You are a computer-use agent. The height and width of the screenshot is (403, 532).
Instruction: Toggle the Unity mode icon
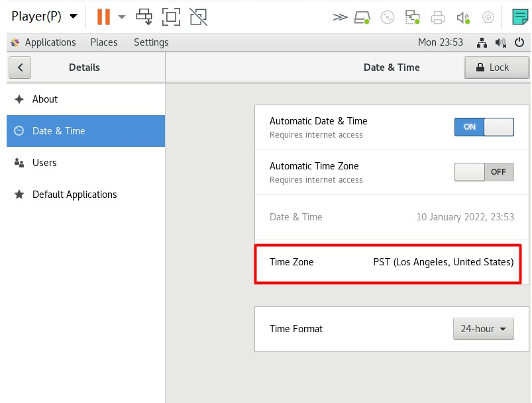click(x=199, y=17)
